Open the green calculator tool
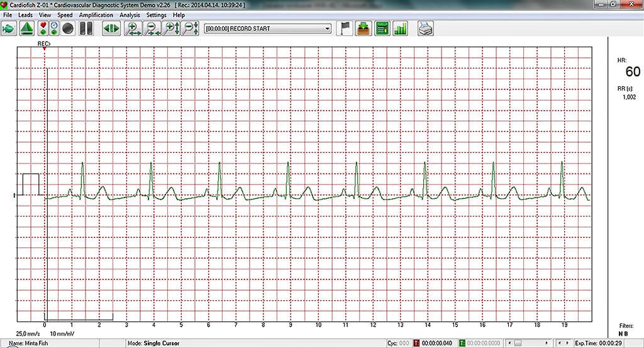The height and width of the screenshot is (348, 644). point(381,28)
